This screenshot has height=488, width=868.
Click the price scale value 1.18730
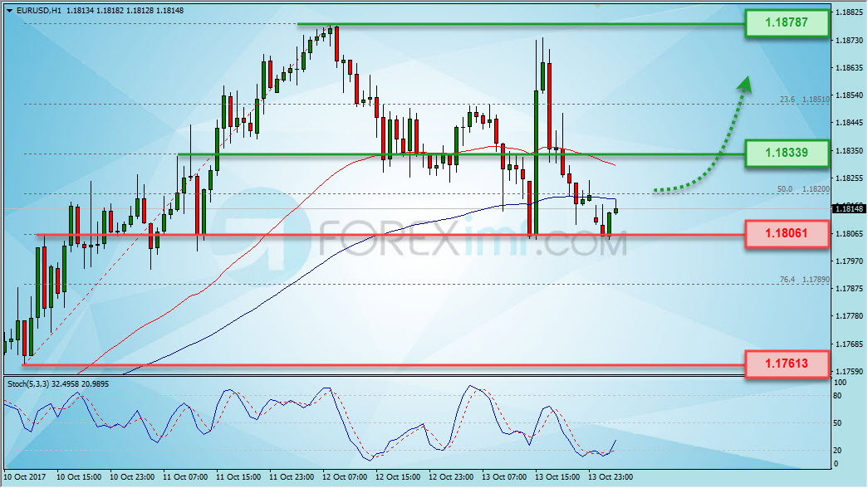point(849,41)
